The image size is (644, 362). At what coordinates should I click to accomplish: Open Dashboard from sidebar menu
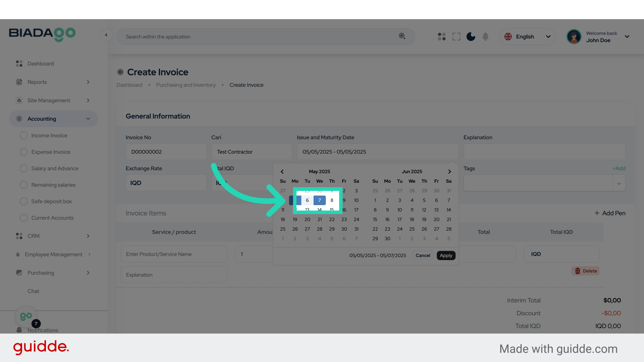click(40, 64)
